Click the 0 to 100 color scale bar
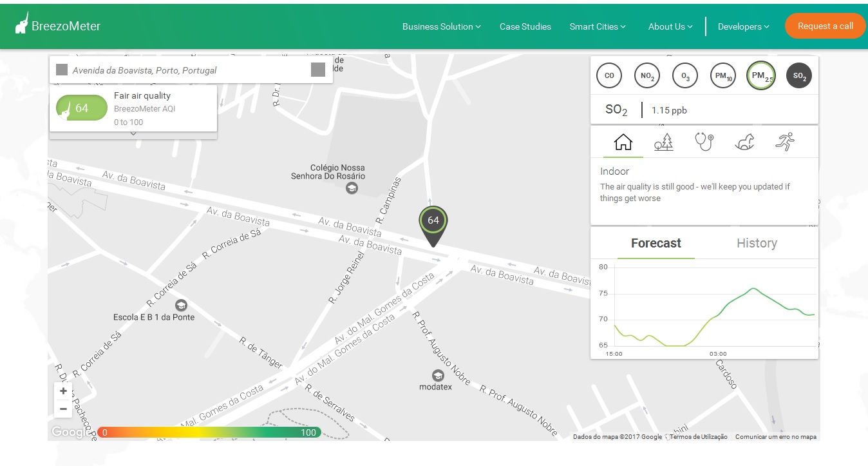This screenshot has width=868, height=466. click(209, 432)
